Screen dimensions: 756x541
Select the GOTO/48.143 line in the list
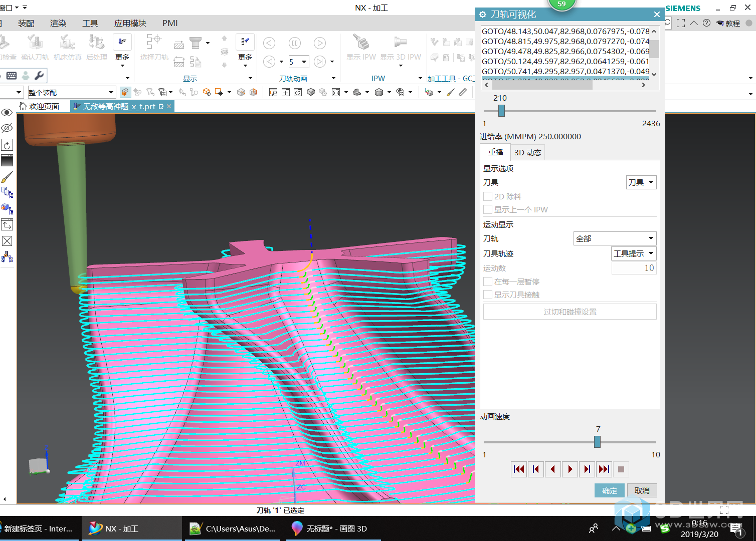[565, 31]
